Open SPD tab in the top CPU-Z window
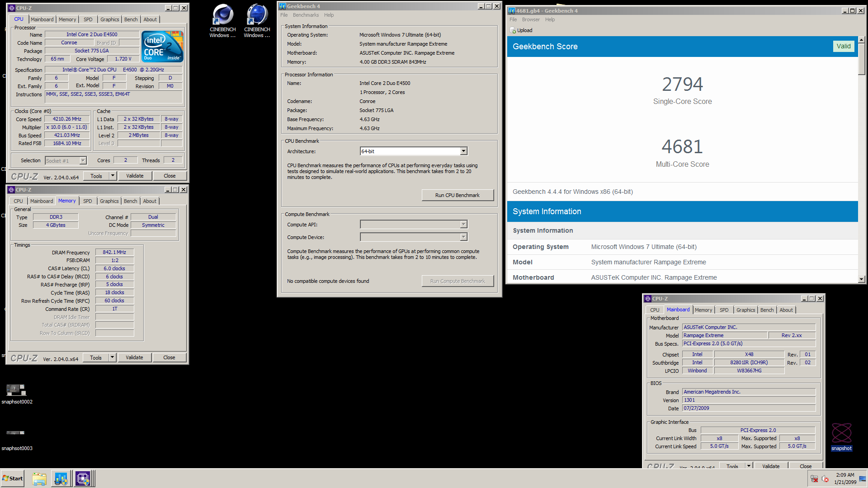This screenshot has height=488, width=868. pyautogui.click(x=88, y=19)
